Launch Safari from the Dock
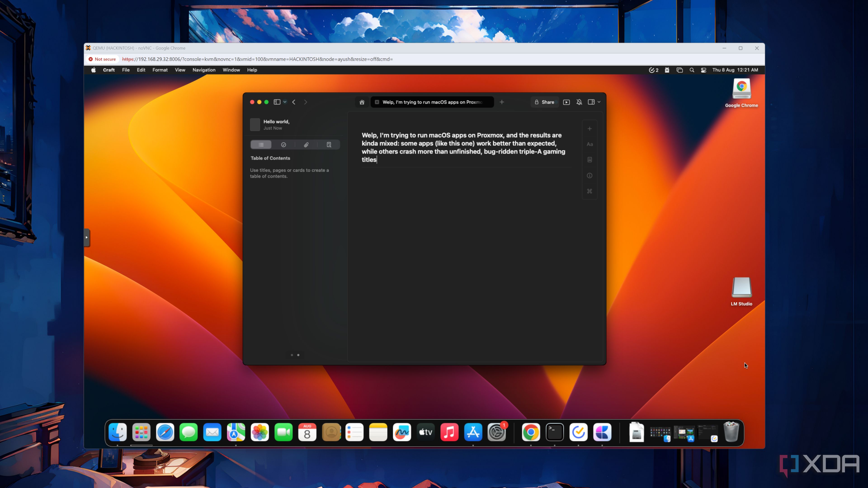The height and width of the screenshot is (488, 868). 165,432
